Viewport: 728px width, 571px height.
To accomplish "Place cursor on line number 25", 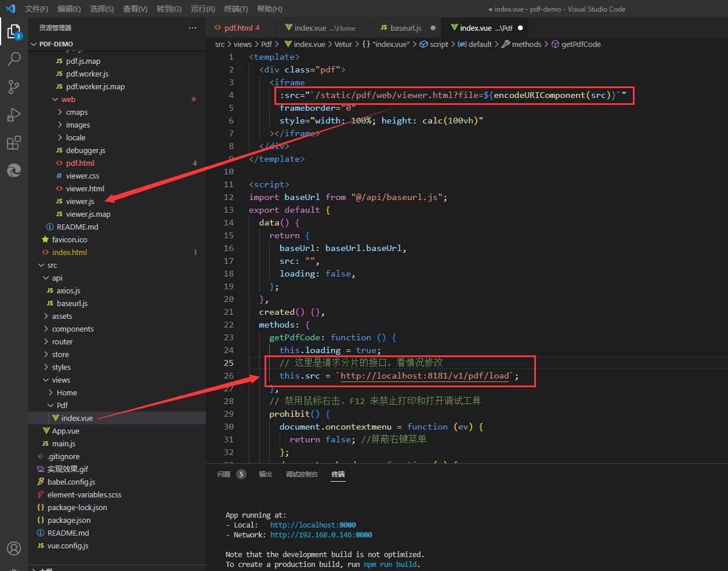I will 229,363.
